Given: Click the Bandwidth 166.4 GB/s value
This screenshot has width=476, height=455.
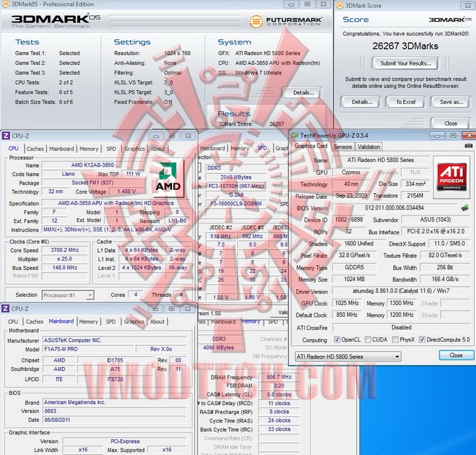Looking at the screenshot, I should 445,279.
